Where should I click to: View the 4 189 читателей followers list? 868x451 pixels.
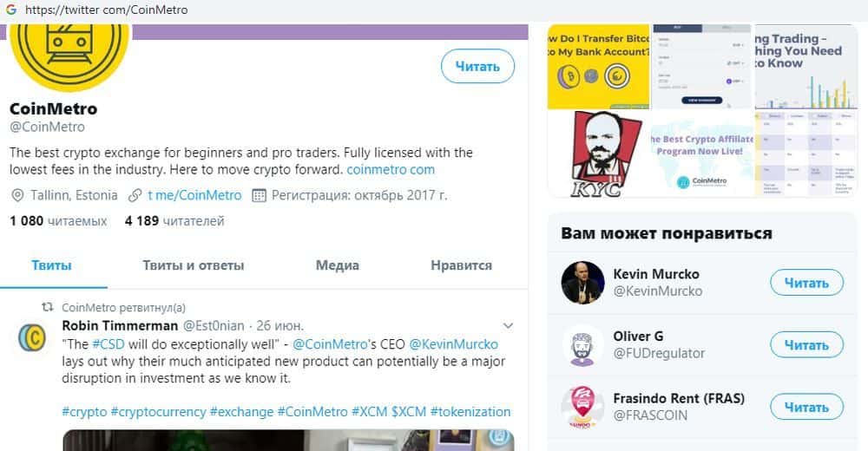coord(174,221)
